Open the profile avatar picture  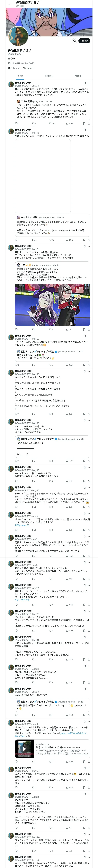tap(18, 36)
